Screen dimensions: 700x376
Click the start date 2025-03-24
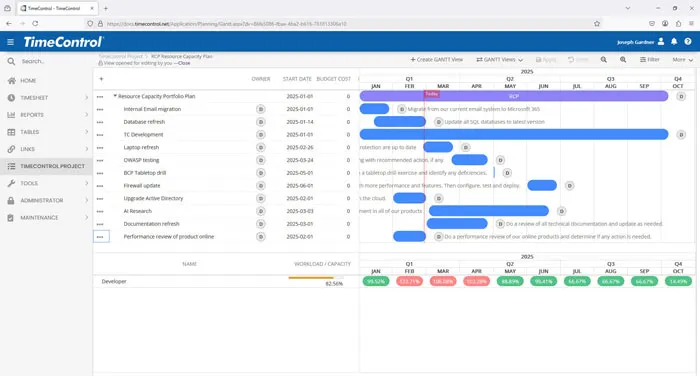point(300,160)
